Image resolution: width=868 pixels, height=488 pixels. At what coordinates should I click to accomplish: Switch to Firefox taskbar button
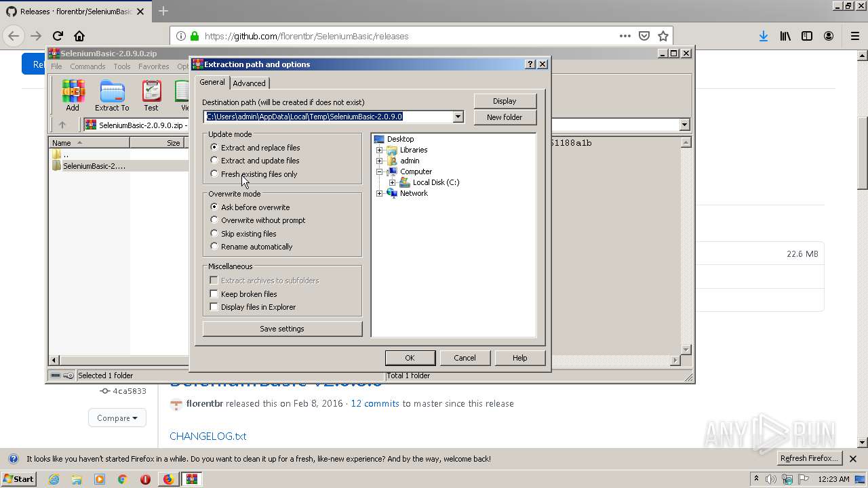click(x=168, y=479)
